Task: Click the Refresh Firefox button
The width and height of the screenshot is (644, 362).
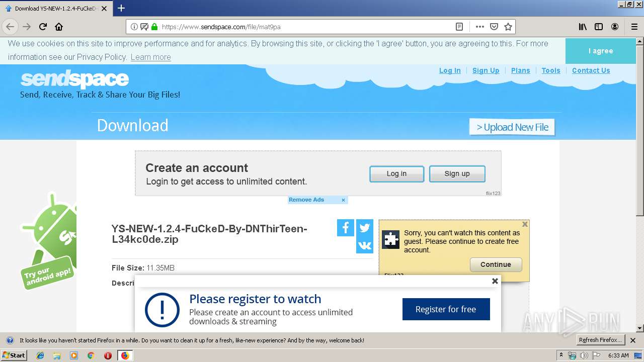Action: (600, 340)
